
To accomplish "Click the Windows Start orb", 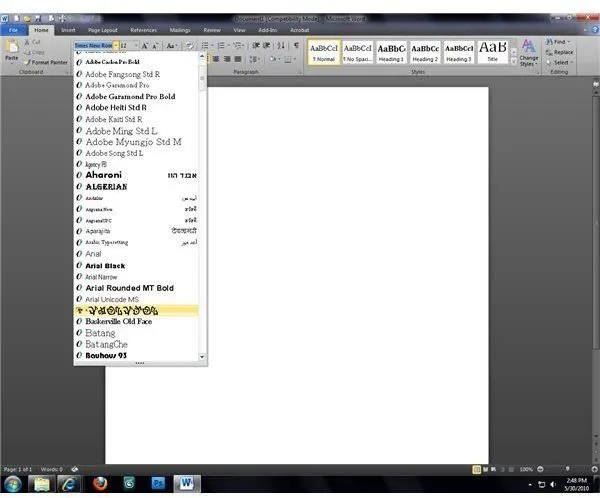I will pos(13,484).
